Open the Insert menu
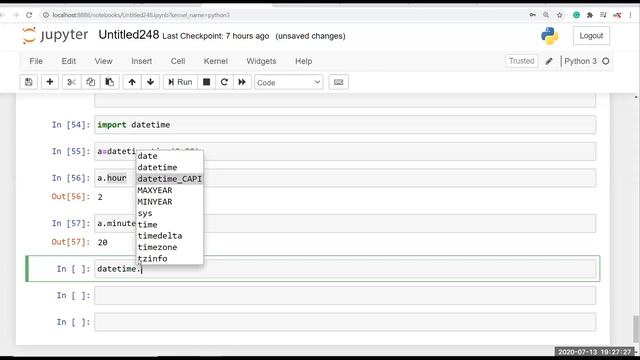The image size is (640, 360). pyautogui.click(x=142, y=61)
